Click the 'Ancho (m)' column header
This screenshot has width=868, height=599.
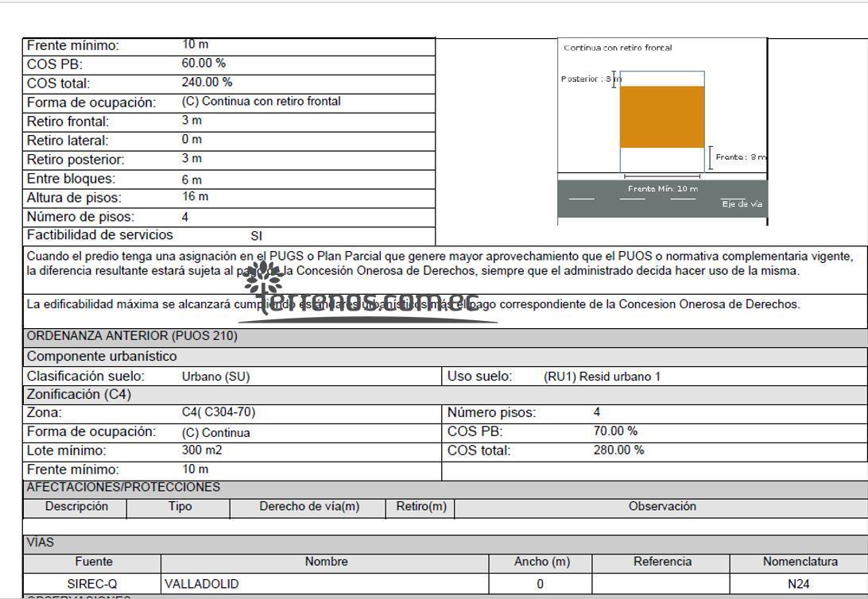[x=541, y=562]
